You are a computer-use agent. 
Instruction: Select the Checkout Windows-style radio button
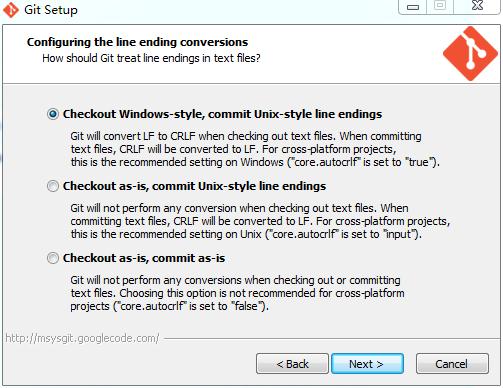(x=53, y=114)
